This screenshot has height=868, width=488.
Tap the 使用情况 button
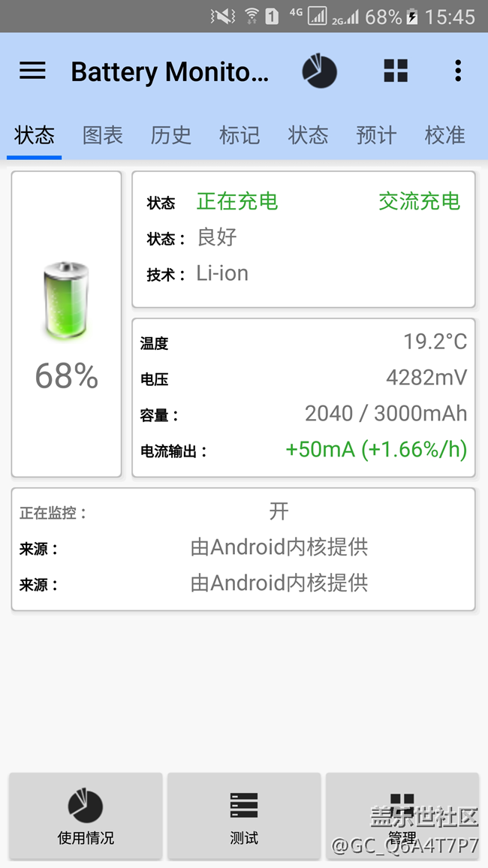coord(85,816)
